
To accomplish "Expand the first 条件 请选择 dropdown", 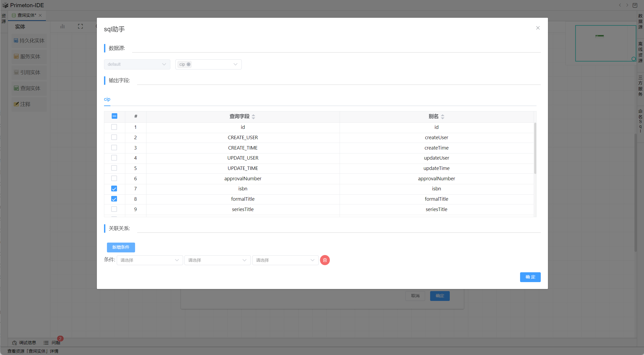I will click(x=150, y=260).
